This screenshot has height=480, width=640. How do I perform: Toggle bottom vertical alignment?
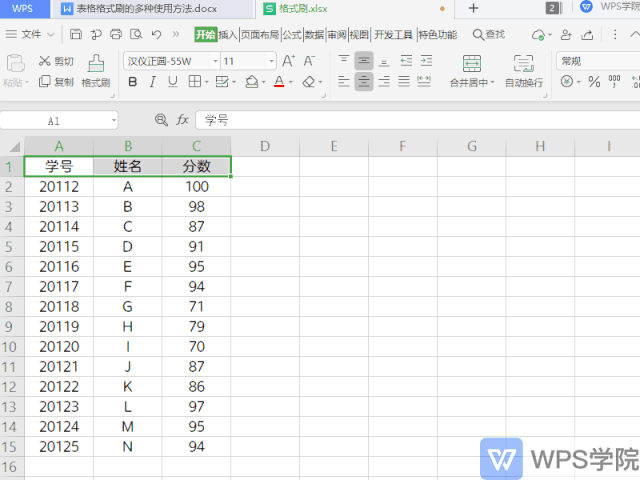[x=384, y=61]
